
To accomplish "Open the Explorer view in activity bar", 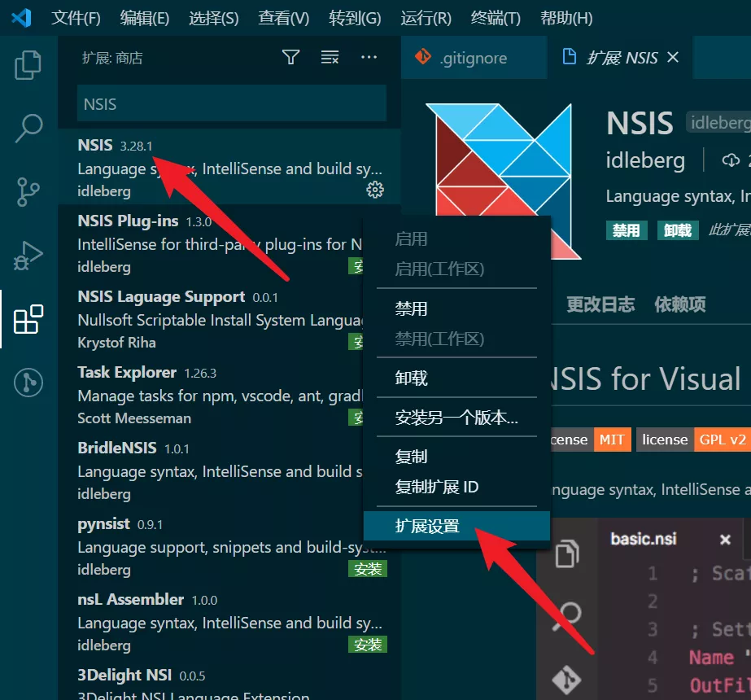I will point(28,64).
